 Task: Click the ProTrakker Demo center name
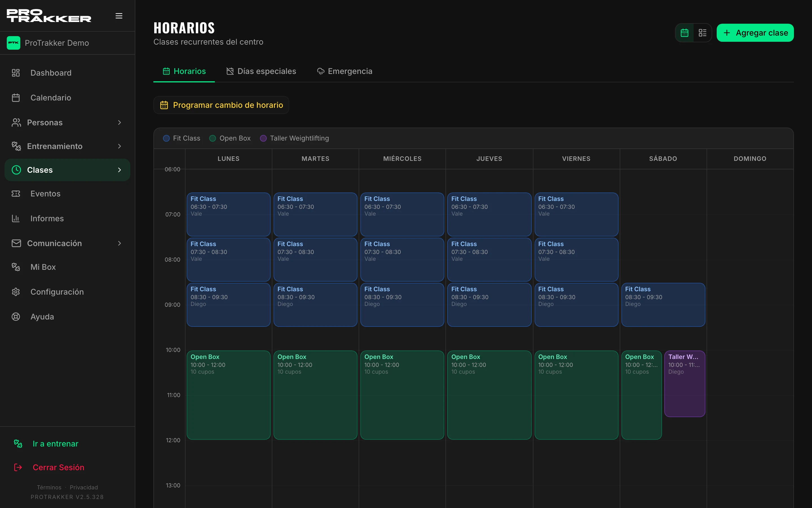pyautogui.click(x=57, y=43)
